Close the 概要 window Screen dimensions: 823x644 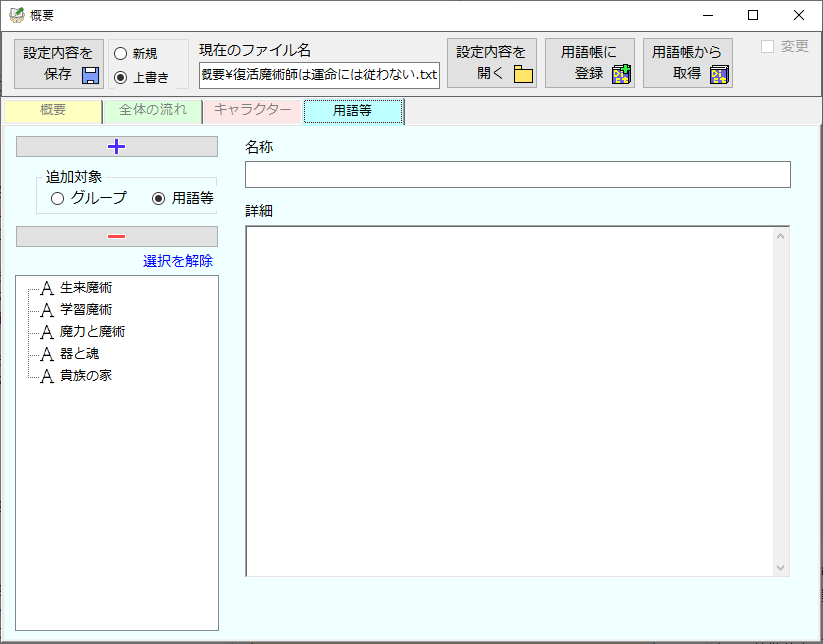tap(799, 15)
